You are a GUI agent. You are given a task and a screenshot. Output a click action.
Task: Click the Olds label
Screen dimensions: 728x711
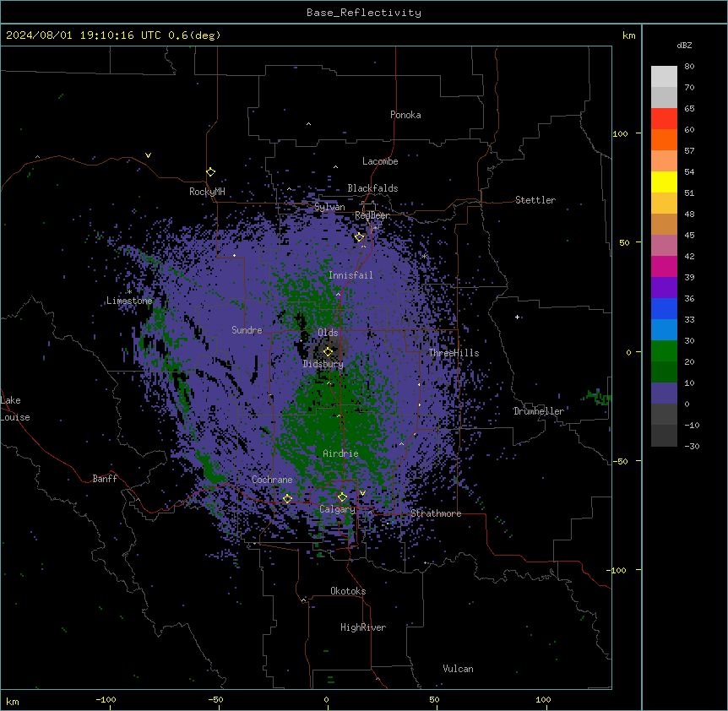point(328,333)
